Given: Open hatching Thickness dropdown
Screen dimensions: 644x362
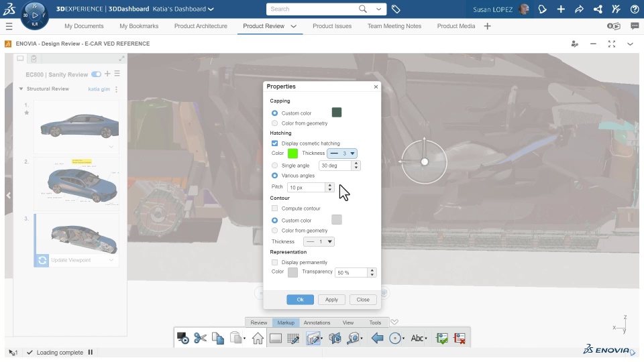Looking at the screenshot, I should pos(341,154).
